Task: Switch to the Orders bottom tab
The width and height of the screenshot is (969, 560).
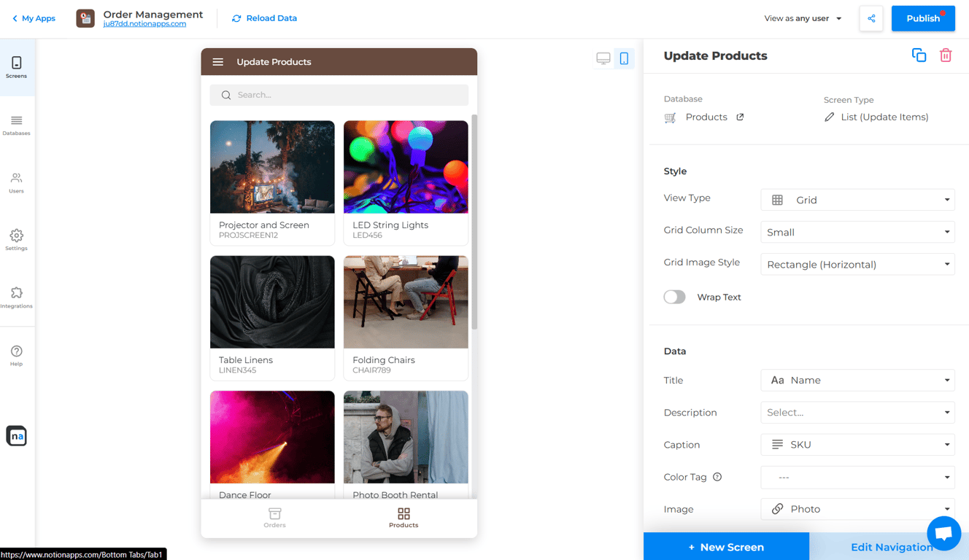Action: [x=274, y=518]
